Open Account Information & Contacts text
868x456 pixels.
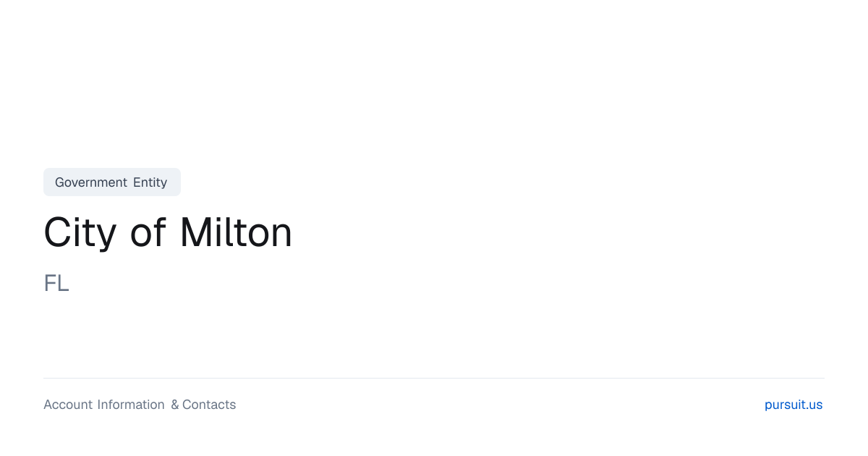140,405
